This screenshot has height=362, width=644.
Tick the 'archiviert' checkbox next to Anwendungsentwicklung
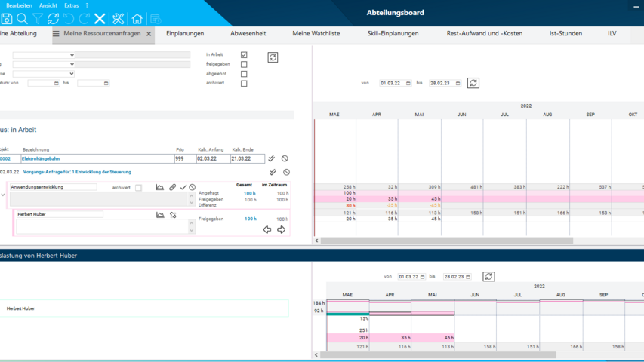pos(138,188)
